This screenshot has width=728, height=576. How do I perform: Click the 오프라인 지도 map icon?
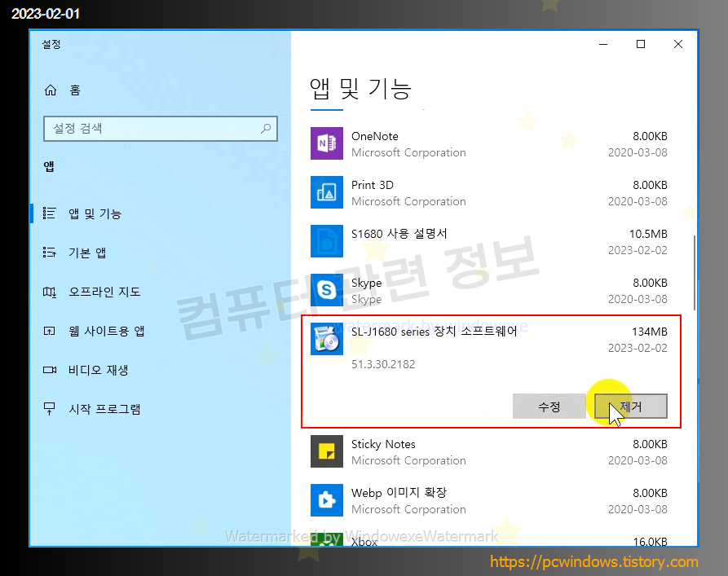click(x=49, y=292)
